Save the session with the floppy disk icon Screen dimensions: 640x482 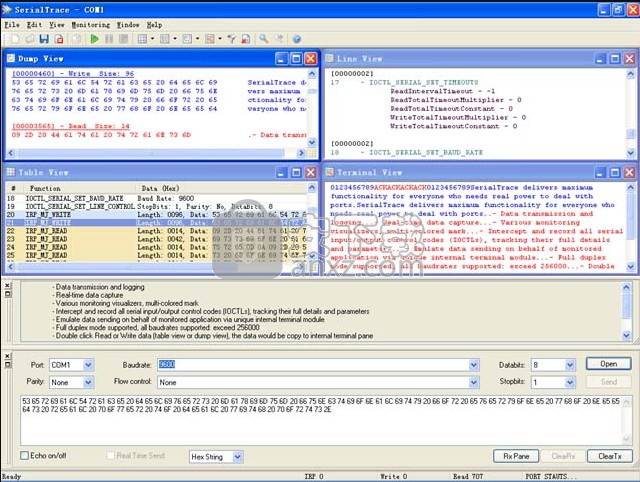pos(44,39)
